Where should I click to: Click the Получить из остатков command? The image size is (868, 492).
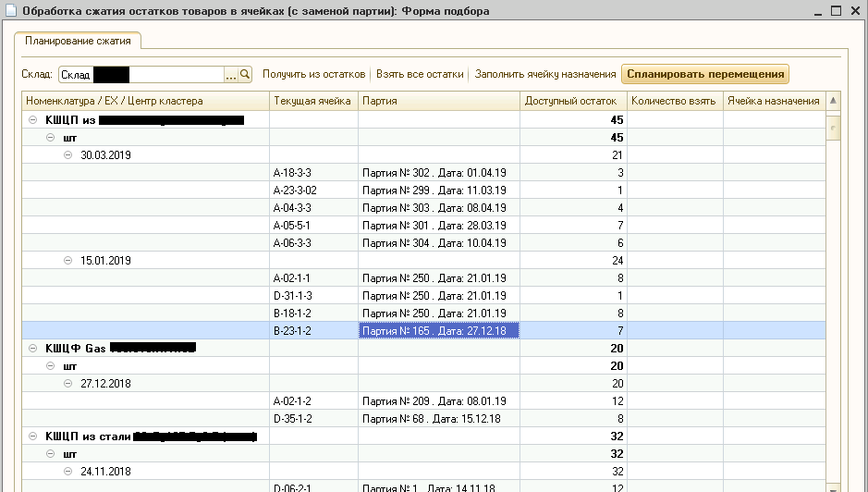click(313, 74)
